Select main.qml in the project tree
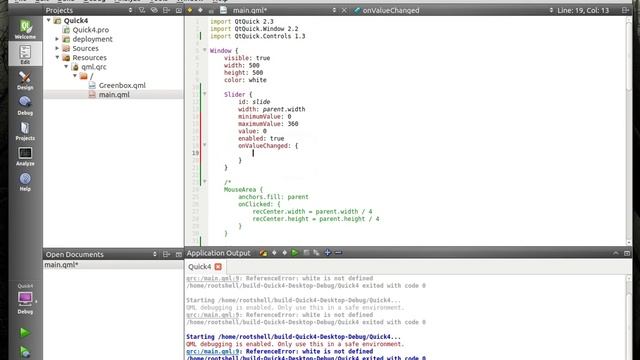 114,95
